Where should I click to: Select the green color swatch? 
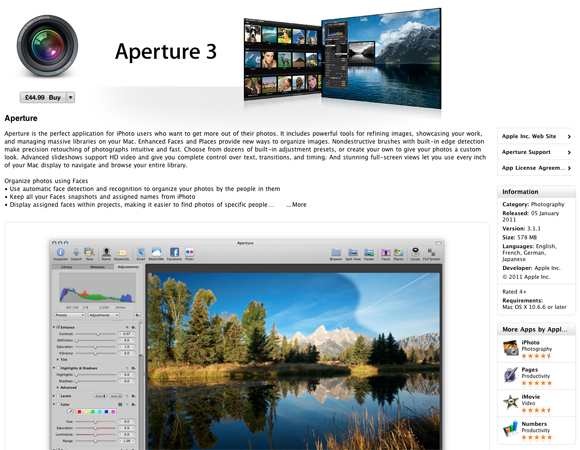[x=93, y=412]
